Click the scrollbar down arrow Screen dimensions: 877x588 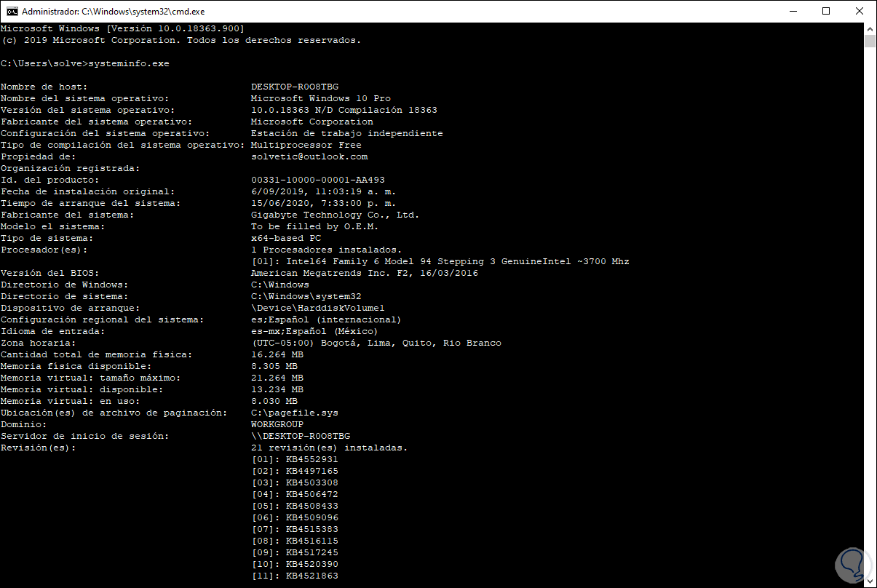[x=870, y=581]
